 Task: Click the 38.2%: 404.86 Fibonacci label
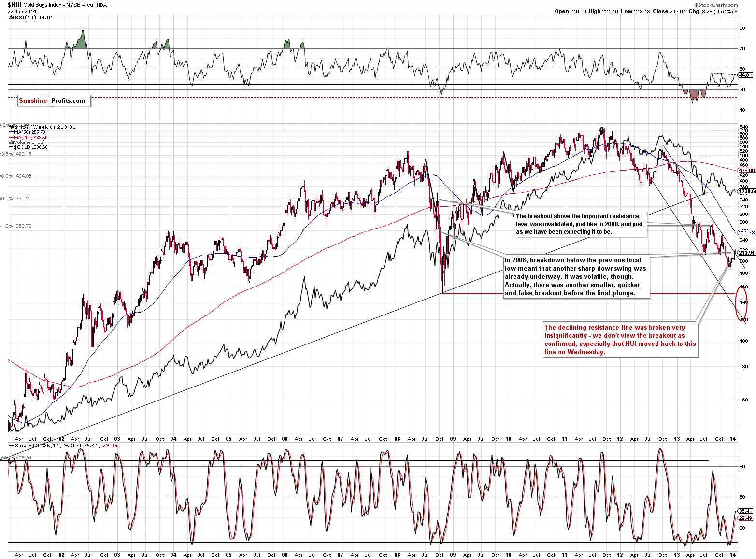(16, 176)
